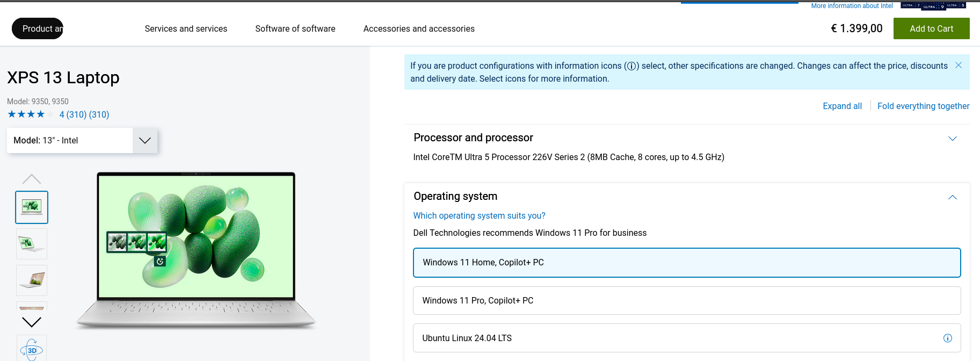The width and height of the screenshot is (980, 361).
Task: Pick Ubuntu Linux 24.04 LTS option
Action: 687,338
